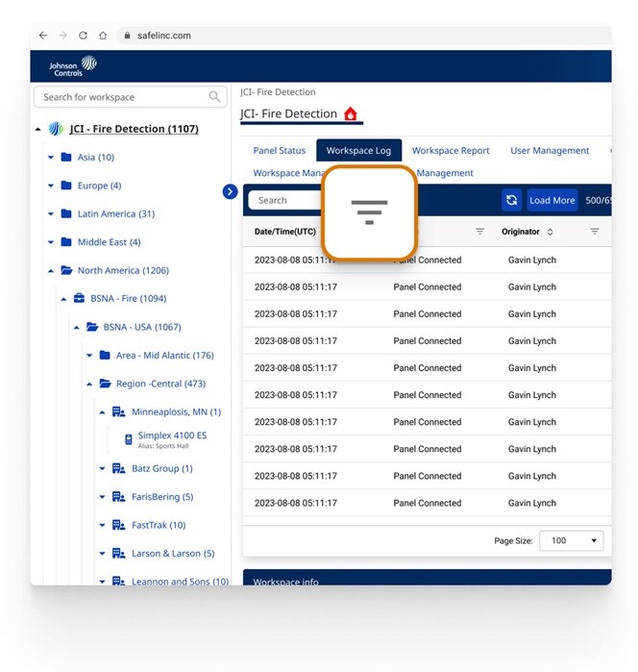This screenshot has width=638, height=672.
Task: Switch to Workspace Report tab
Action: tap(451, 150)
